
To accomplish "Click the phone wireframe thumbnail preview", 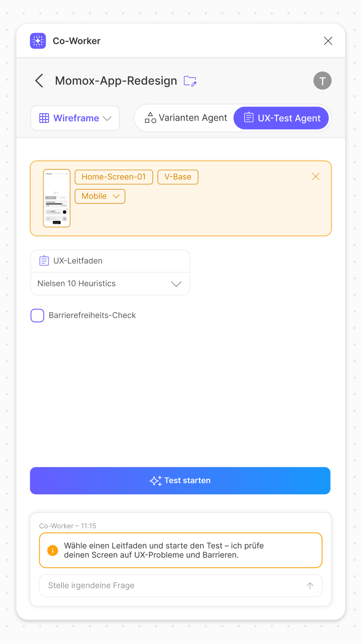I will click(x=56, y=199).
